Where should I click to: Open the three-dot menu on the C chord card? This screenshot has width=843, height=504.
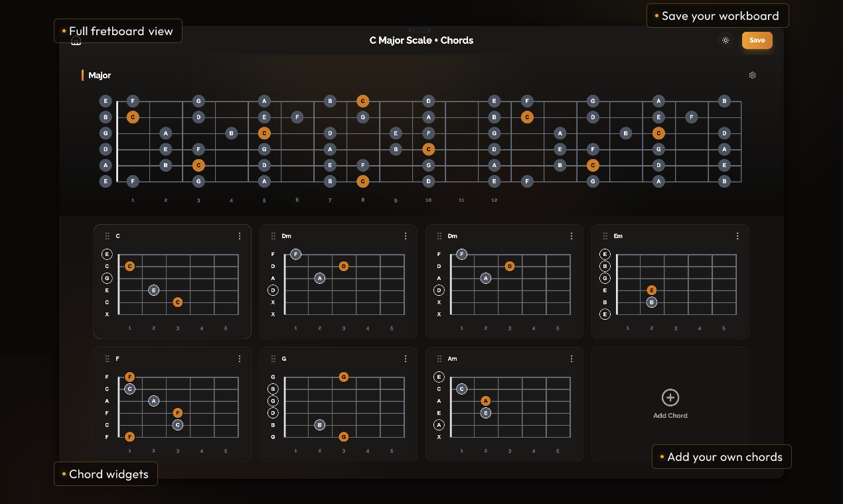tap(240, 236)
